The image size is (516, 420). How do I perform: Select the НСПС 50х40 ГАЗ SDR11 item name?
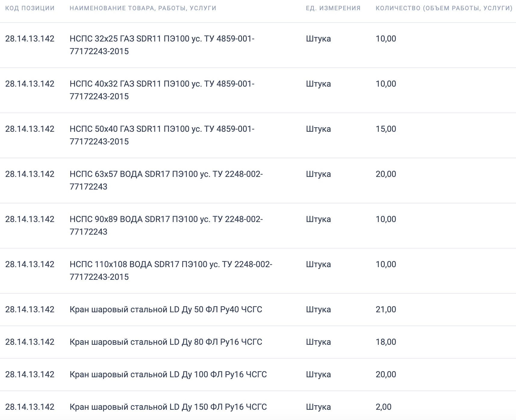pos(162,135)
